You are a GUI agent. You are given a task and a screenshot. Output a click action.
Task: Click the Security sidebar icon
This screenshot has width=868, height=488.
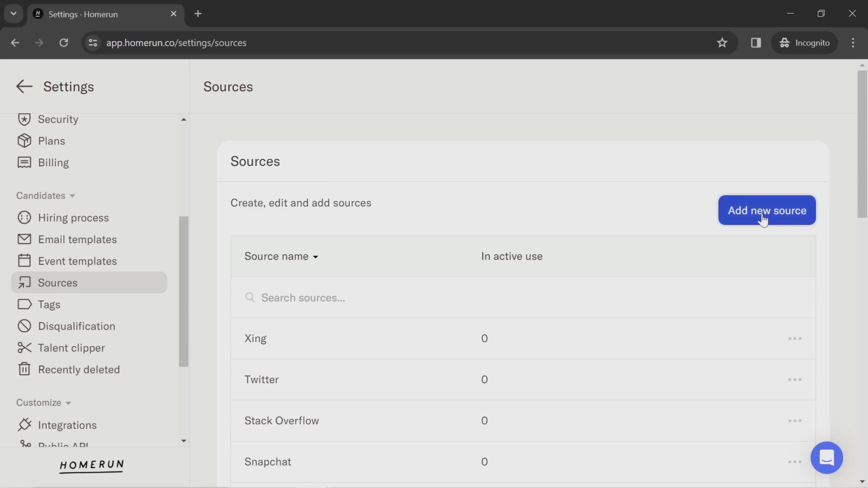(x=24, y=119)
